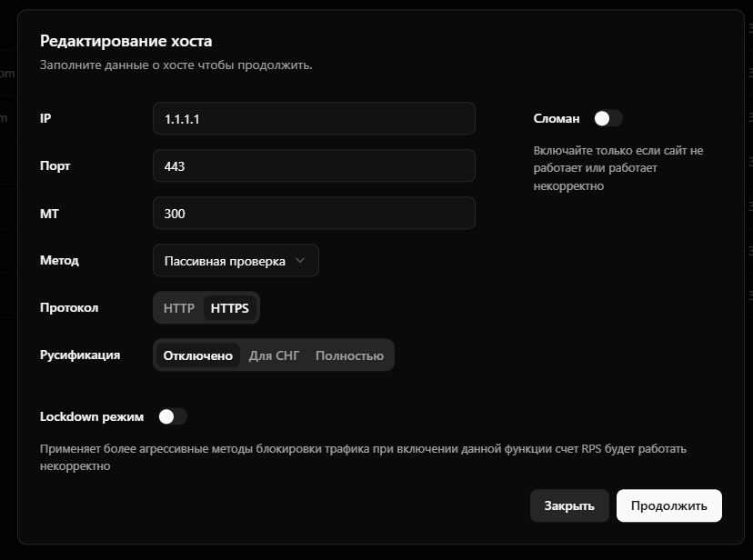Select the МТ field with value 300
Image resolution: width=753 pixels, height=560 pixels.
314,214
